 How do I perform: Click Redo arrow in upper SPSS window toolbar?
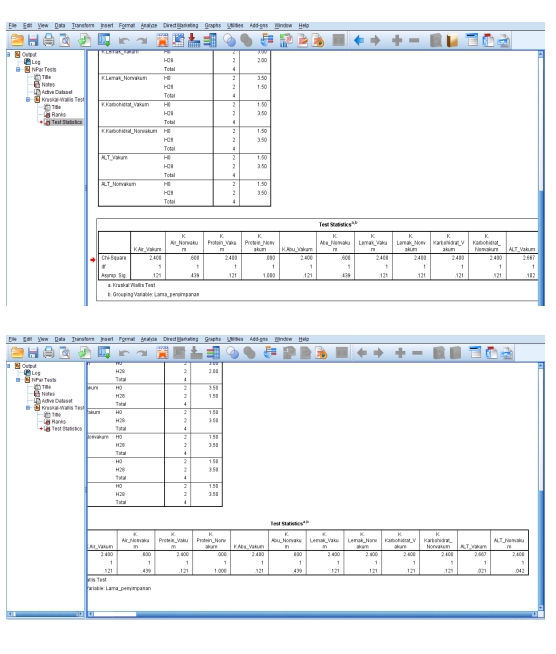(x=142, y=41)
